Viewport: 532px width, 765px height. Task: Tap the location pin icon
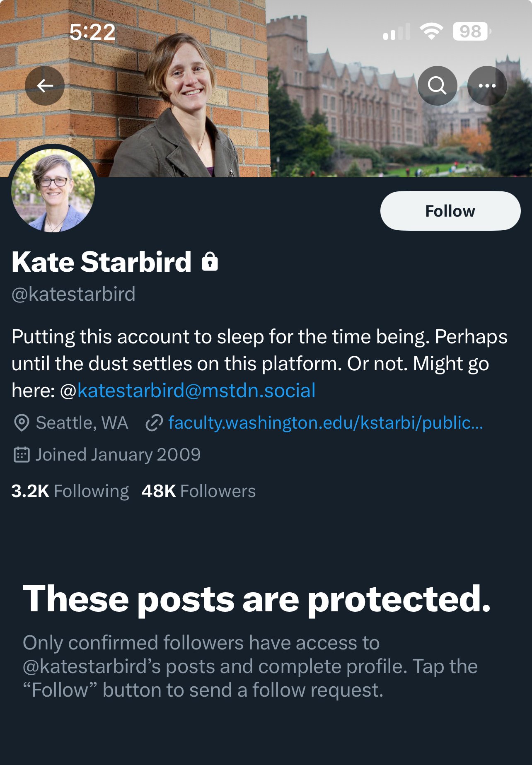22,423
